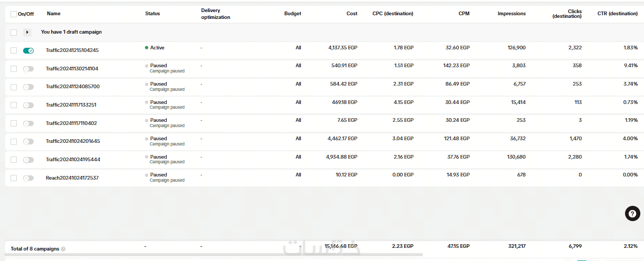Open the Traffic20241117133251 campaign name
The width and height of the screenshot is (644, 261).
tap(71, 105)
